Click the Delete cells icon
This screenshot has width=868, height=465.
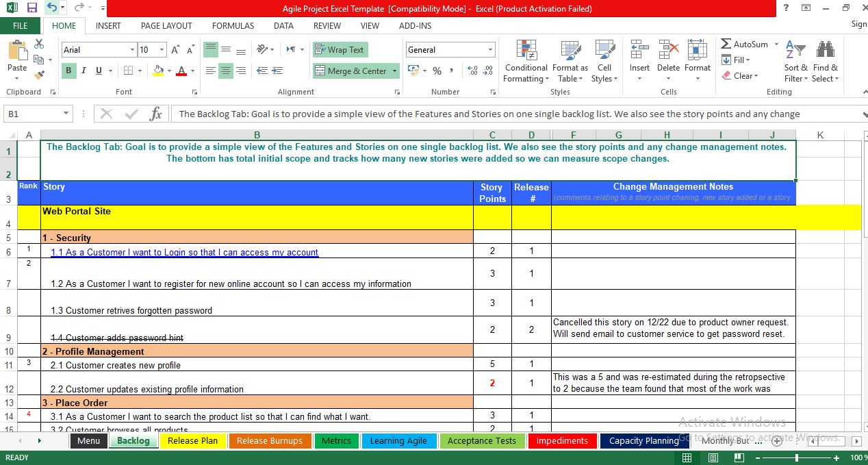pos(668,51)
